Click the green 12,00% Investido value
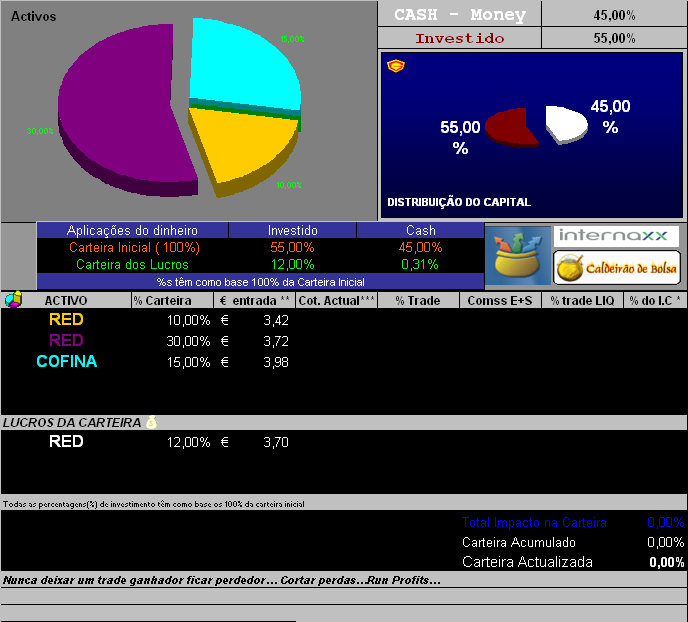This screenshot has width=688, height=622. pyautogui.click(x=292, y=265)
